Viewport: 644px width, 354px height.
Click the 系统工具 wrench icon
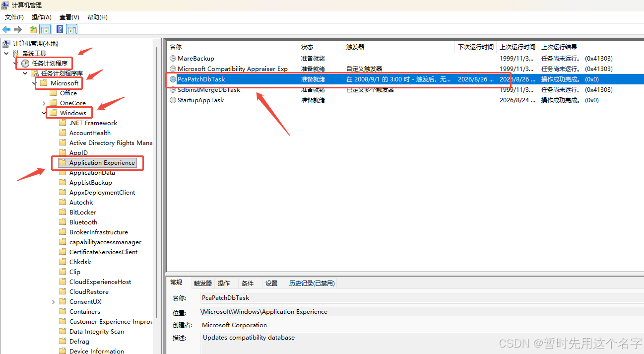tap(16, 53)
